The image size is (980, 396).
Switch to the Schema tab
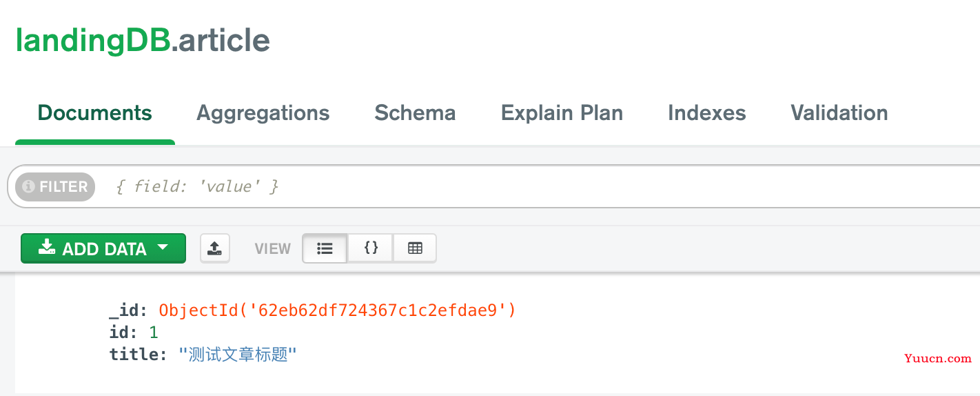pos(415,113)
